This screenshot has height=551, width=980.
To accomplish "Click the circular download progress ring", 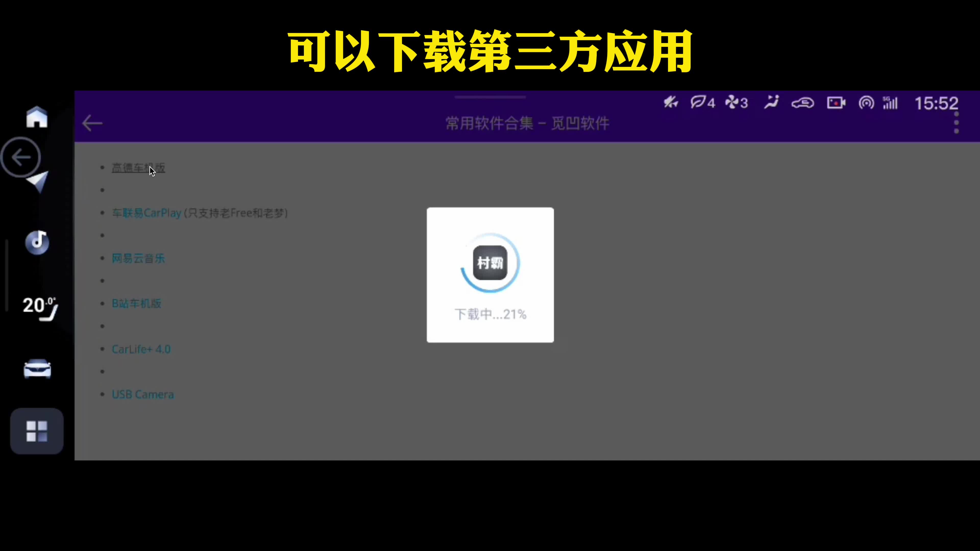I will (490, 263).
